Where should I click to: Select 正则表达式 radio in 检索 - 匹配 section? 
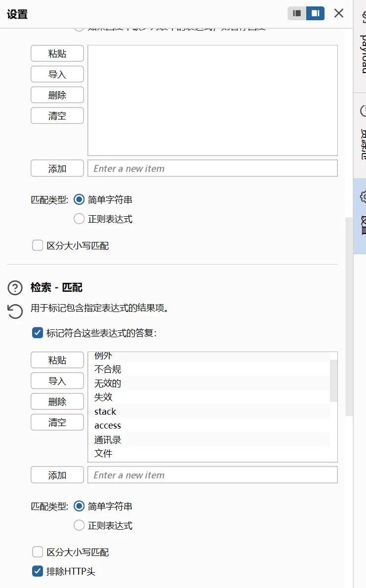[x=79, y=526]
